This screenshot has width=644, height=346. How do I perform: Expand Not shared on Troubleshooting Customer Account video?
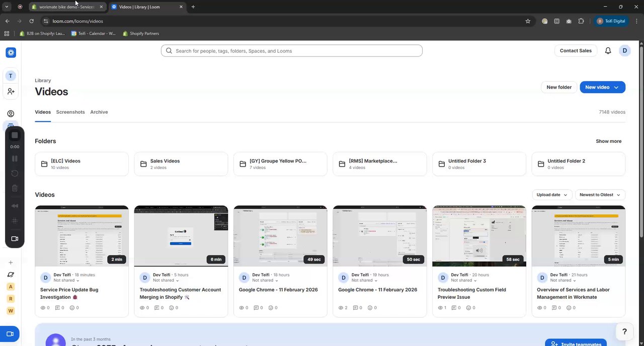tap(166, 280)
